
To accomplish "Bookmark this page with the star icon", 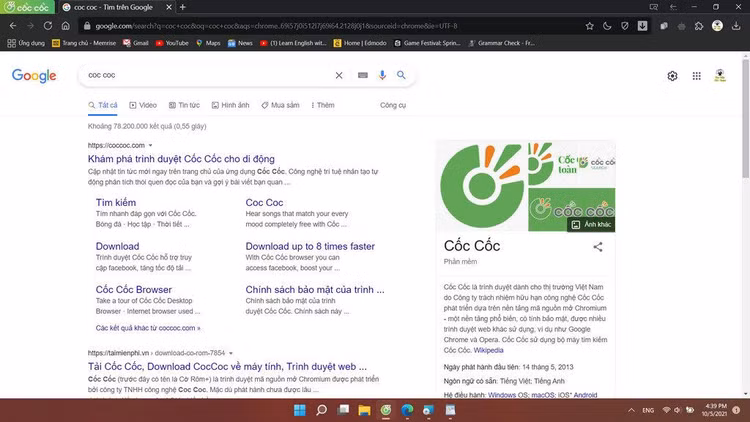I will click(621, 25).
